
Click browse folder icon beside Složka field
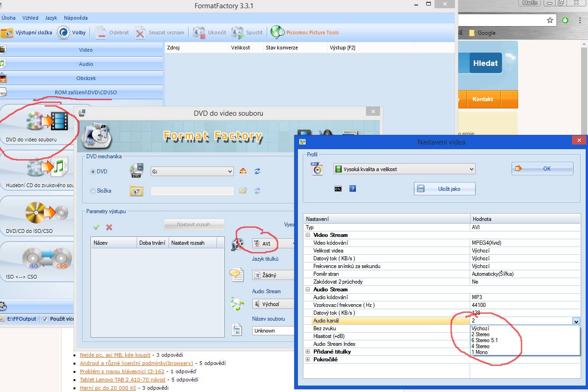(x=243, y=191)
